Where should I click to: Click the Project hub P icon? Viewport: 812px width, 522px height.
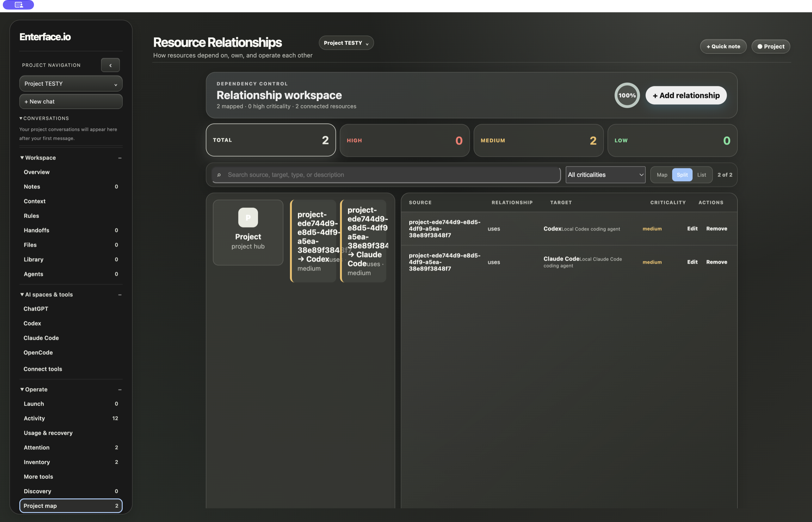click(248, 217)
